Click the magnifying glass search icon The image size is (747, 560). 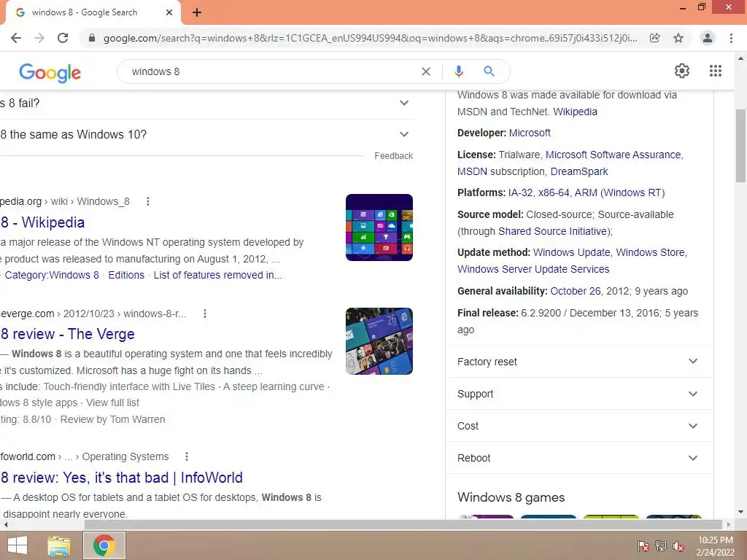click(489, 71)
